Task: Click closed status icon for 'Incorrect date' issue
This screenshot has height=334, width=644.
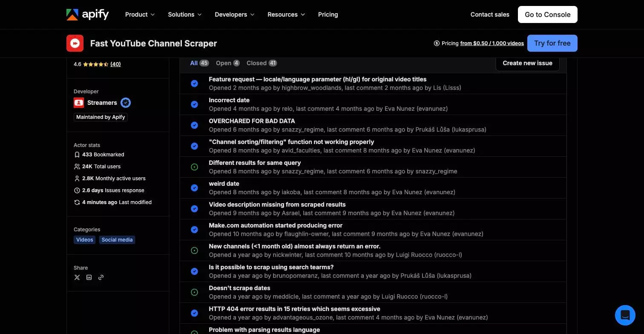Action: tap(194, 104)
